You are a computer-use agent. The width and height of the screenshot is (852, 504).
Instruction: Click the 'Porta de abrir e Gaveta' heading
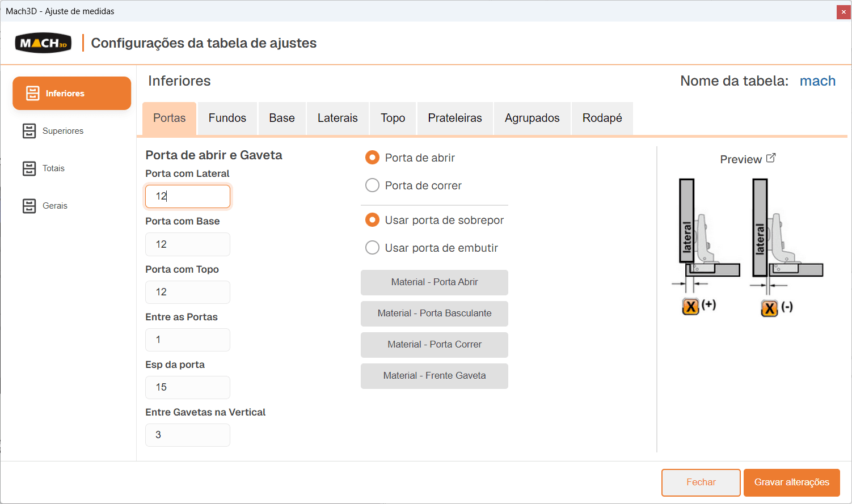click(214, 155)
